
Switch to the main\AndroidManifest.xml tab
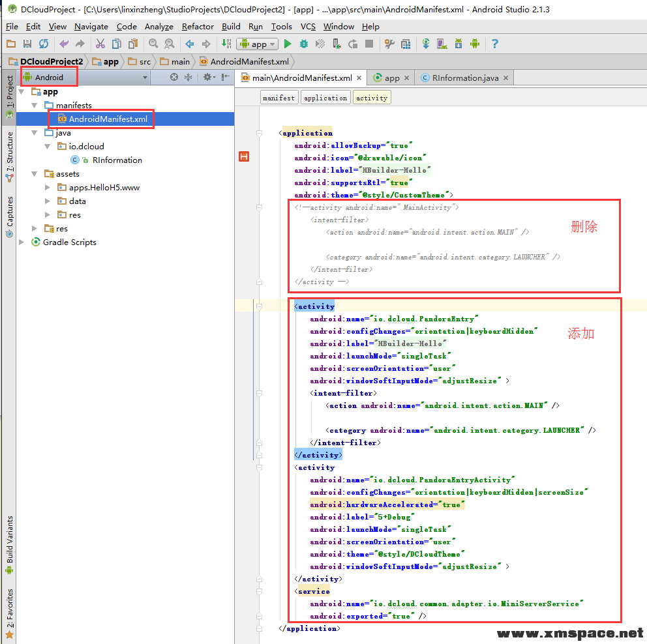(x=302, y=78)
